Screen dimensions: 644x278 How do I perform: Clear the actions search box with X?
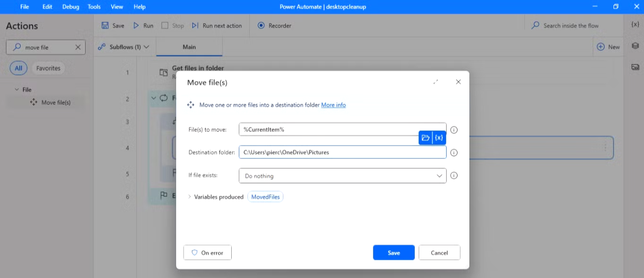[x=78, y=47]
